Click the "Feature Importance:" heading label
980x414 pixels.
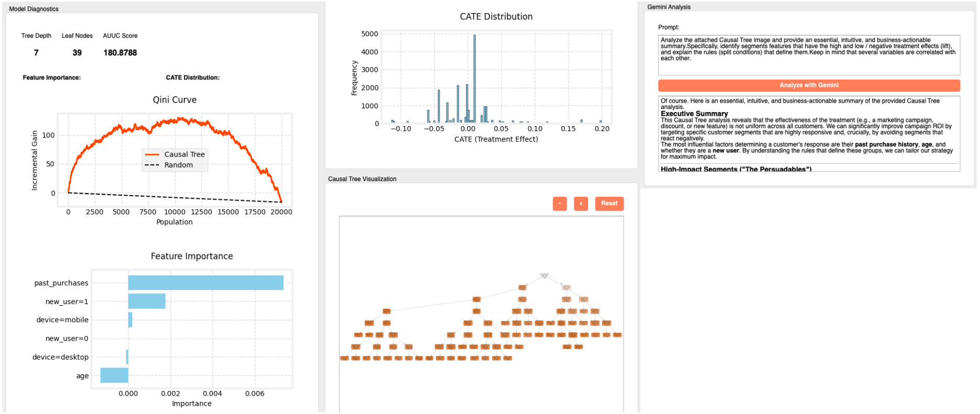click(x=52, y=77)
